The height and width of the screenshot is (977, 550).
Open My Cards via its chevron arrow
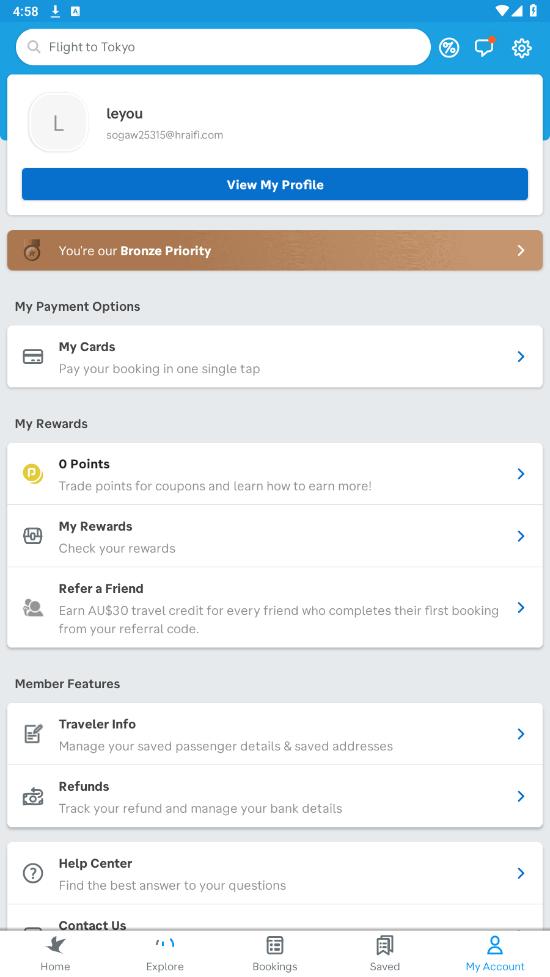(521, 356)
